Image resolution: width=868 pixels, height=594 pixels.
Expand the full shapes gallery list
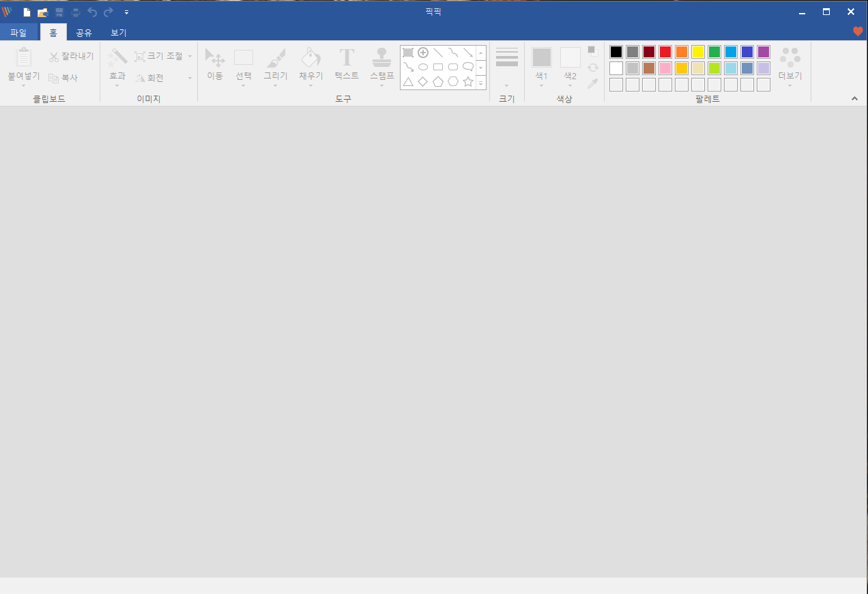(480, 82)
